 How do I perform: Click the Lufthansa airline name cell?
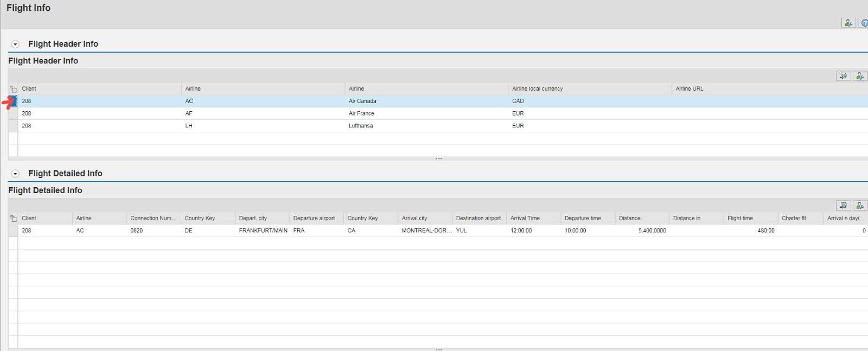361,126
